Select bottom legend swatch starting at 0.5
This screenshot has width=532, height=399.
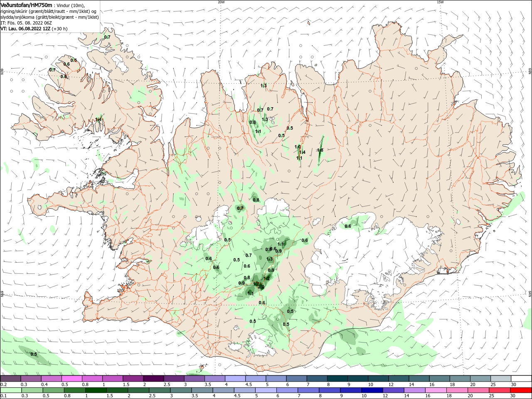(x=54, y=390)
